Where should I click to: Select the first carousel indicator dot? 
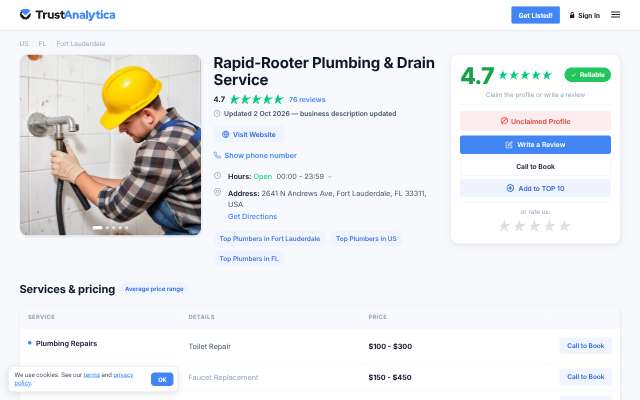(x=98, y=228)
